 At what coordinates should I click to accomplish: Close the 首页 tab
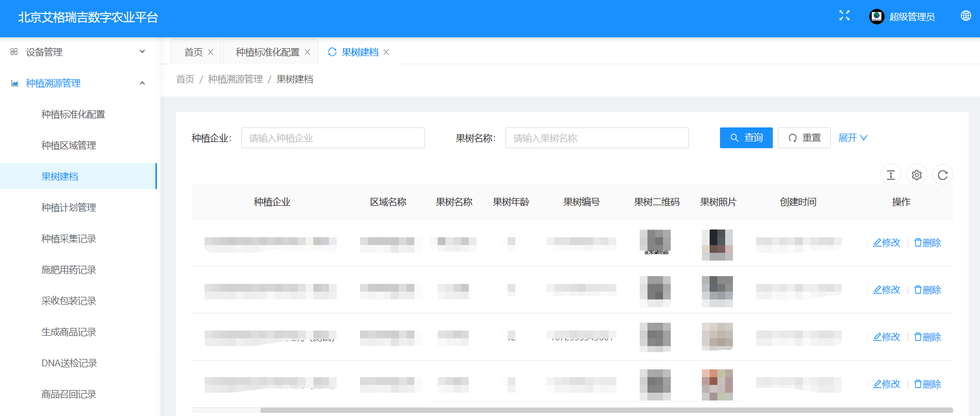click(x=210, y=52)
